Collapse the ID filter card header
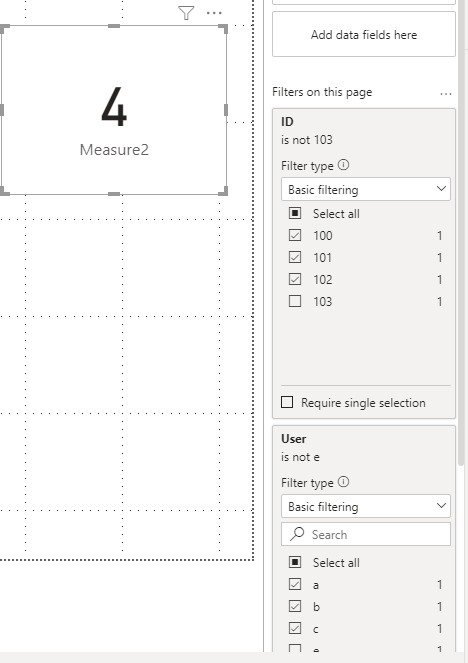Screen dimensions: 468x663 364,121
